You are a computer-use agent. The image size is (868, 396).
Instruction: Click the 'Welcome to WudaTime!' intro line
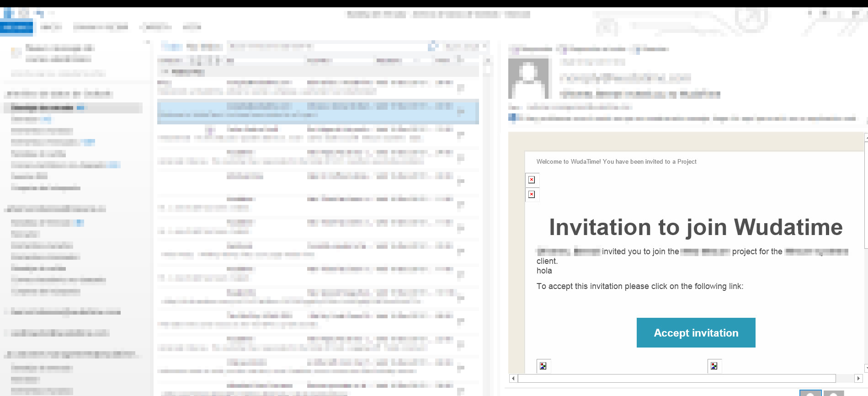tap(616, 161)
